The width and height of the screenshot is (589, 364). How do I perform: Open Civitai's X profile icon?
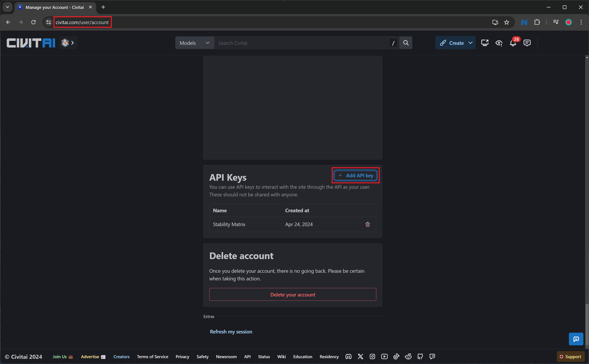pos(360,357)
